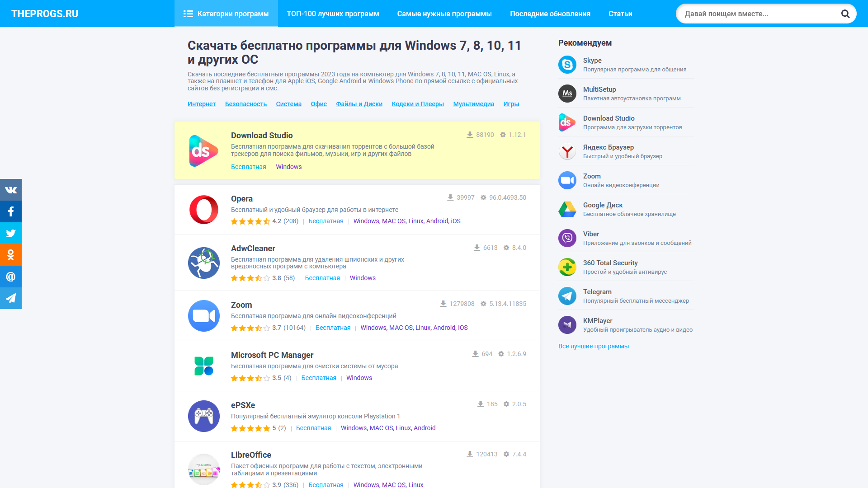
Task: Share the page via the Twitter icon
Action: click(x=11, y=233)
